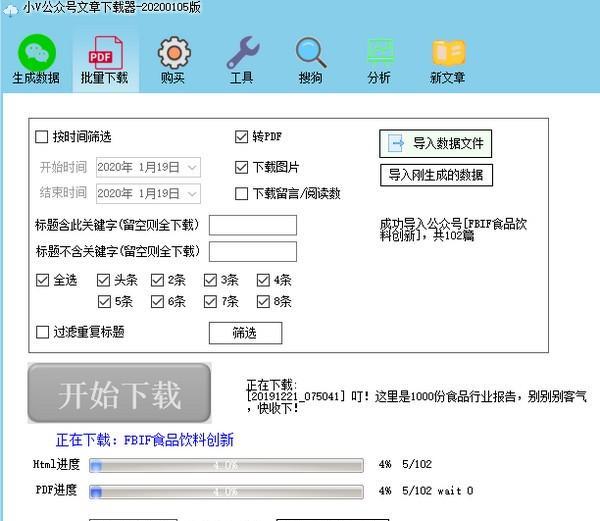Open the 生成数据 WeChat icon
Screen dimensions: 600x521
(36, 53)
